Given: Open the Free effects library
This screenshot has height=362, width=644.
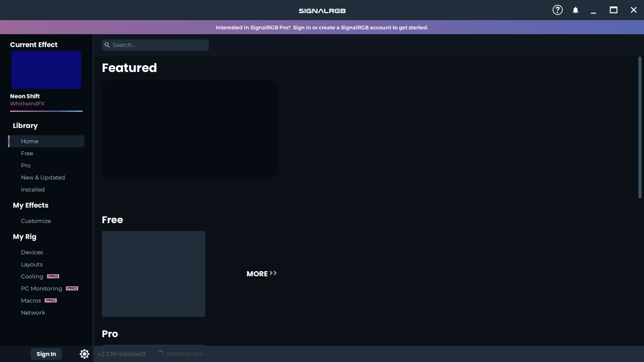Looking at the screenshot, I should [27, 153].
